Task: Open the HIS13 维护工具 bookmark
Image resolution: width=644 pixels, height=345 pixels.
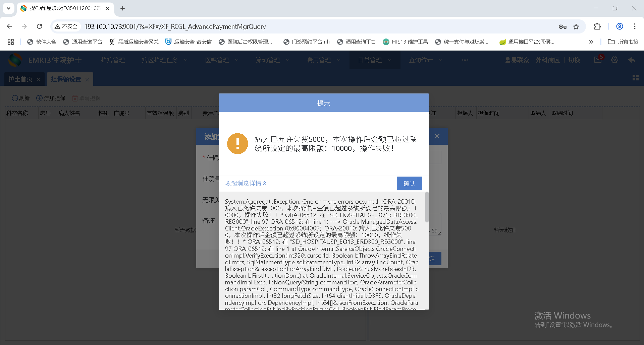Action: coord(406,42)
